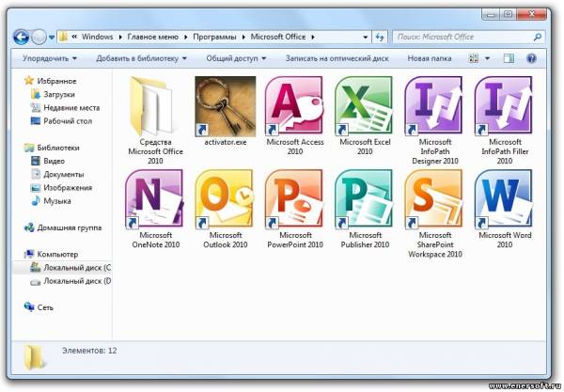Select the Microsoft Access 2010 shortcut
The width and height of the screenshot is (564, 392).
pyautogui.click(x=294, y=116)
